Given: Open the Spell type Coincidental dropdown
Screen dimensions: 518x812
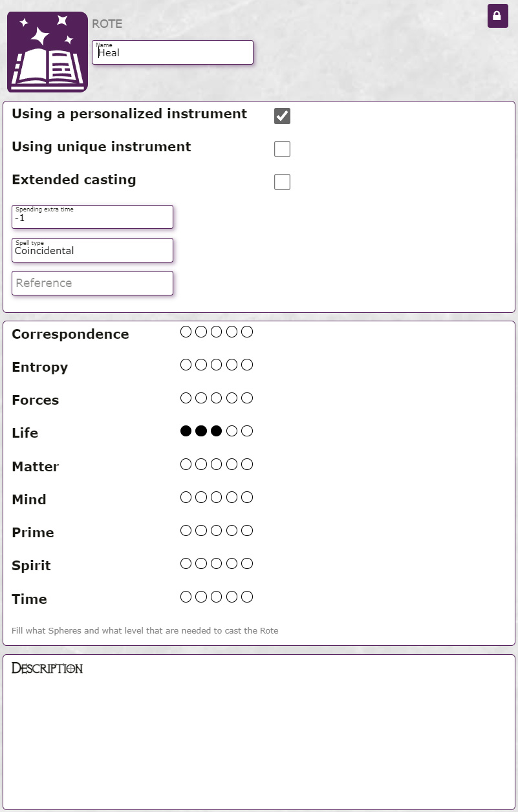Looking at the screenshot, I should coord(92,250).
